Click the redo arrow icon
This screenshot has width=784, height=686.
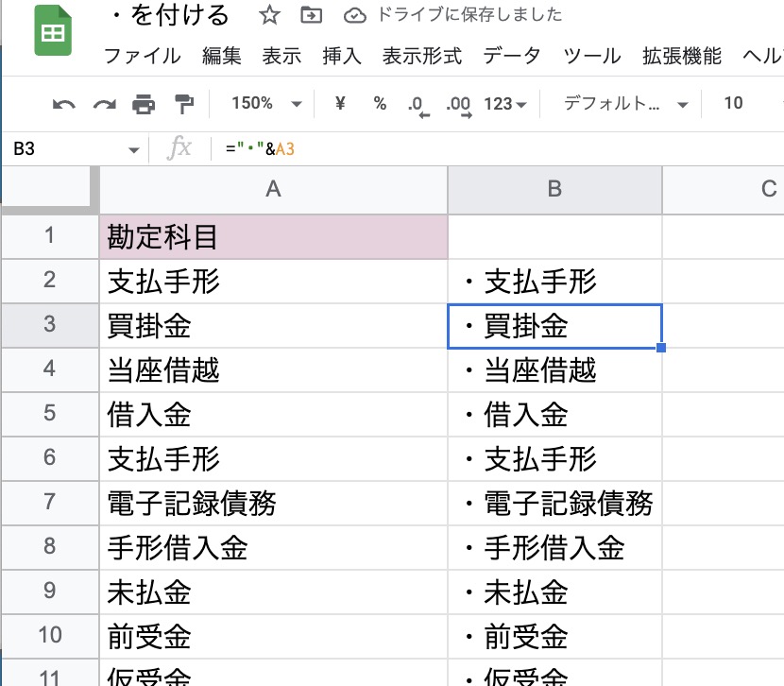click(104, 104)
